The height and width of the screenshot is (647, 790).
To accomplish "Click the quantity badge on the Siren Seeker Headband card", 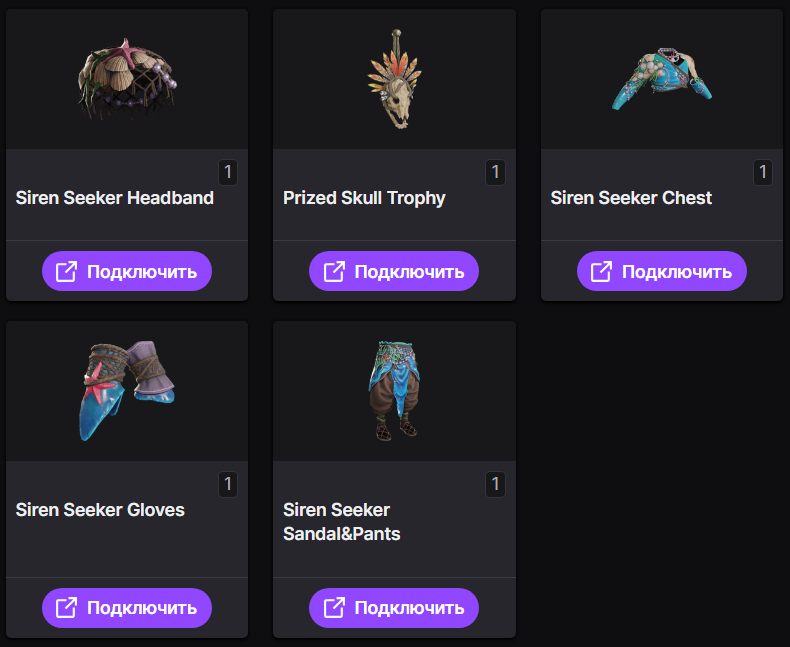I will tap(228, 172).
